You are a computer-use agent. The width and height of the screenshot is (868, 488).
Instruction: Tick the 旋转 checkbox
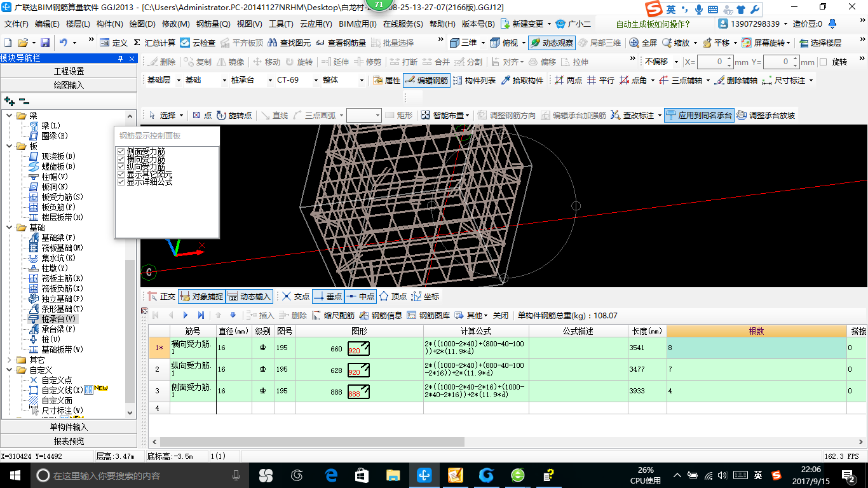pyautogui.click(x=824, y=62)
